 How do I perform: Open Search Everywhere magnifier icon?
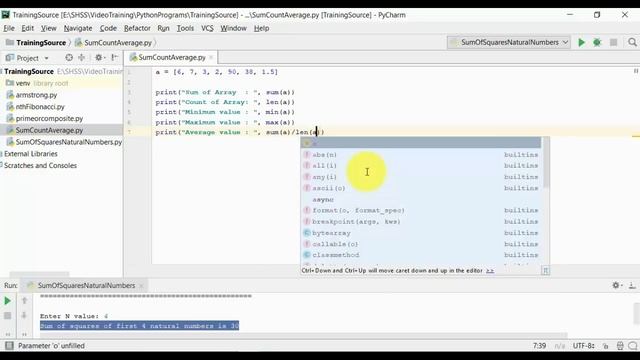pos(632,42)
